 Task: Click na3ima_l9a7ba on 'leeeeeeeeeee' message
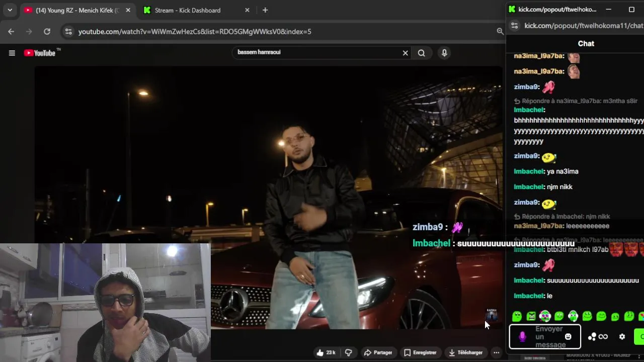click(539, 226)
